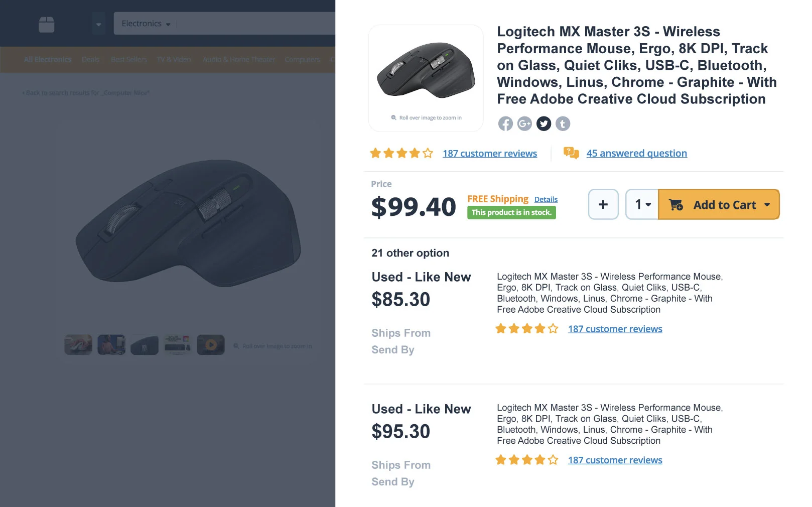812x507 pixels.
Task: Share the product on Tumblr
Action: tap(563, 123)
